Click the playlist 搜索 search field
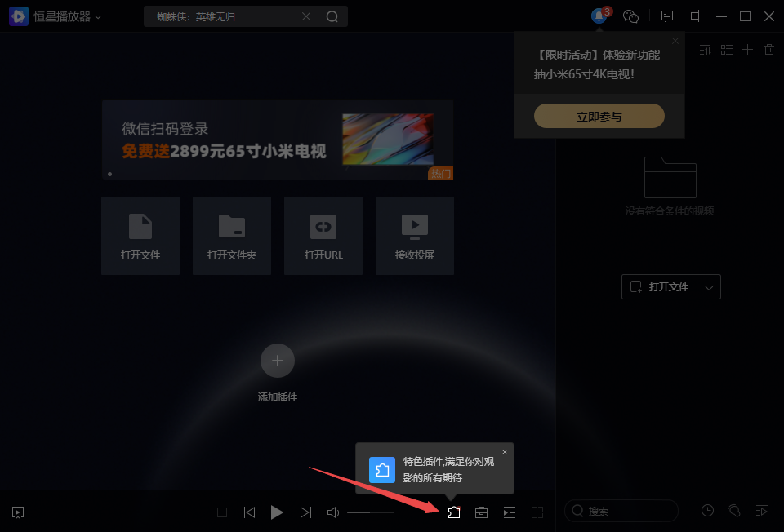784x532 pixels. click(x=629, y=512)
